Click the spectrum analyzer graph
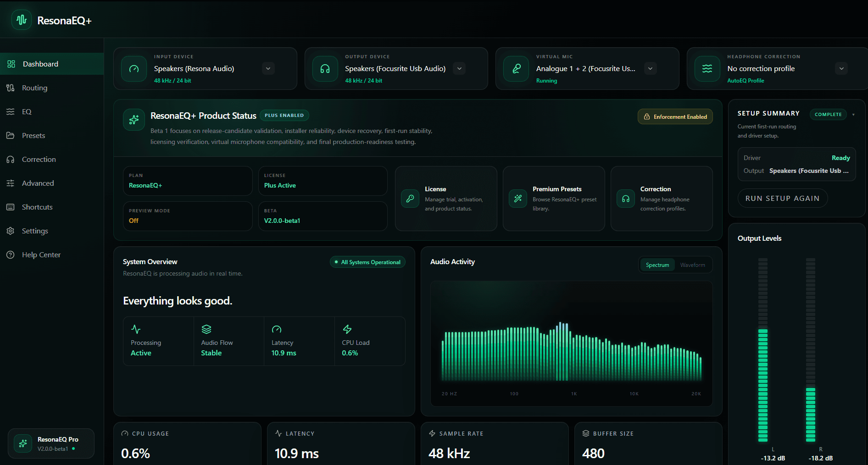Image resolution: width=868 pixels, height=465 pixels. (571, 343)
